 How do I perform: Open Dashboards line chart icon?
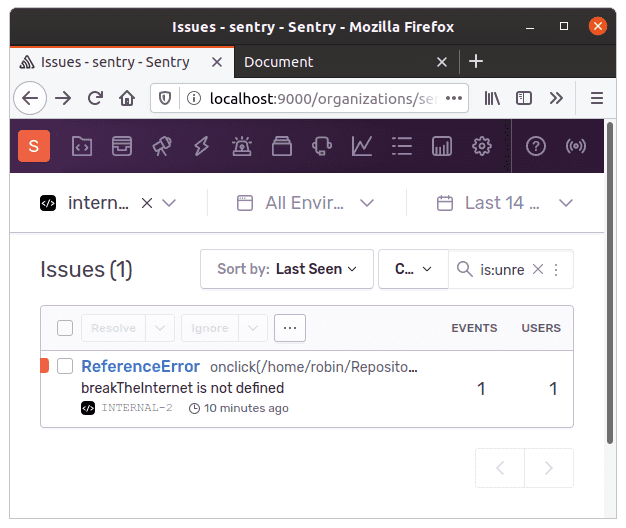point(362,146)
